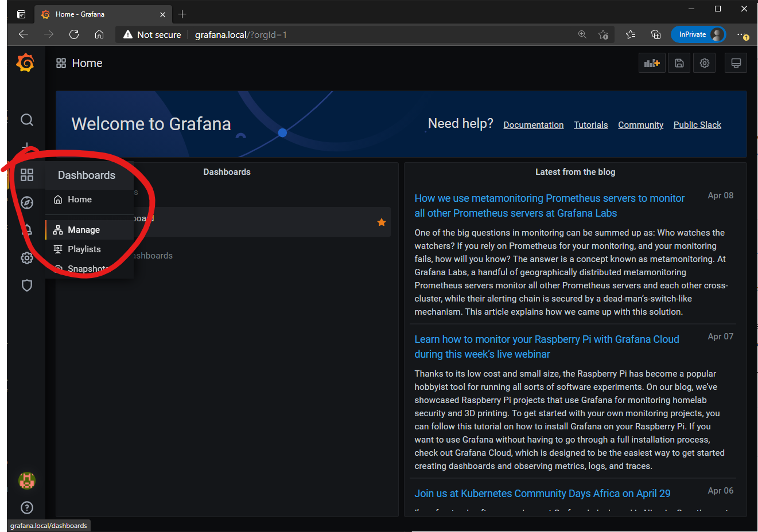Open the user avatar profile icon
The width and height of the screenshot is (758, 532).
pyautogui.click(x=27, y=480)
